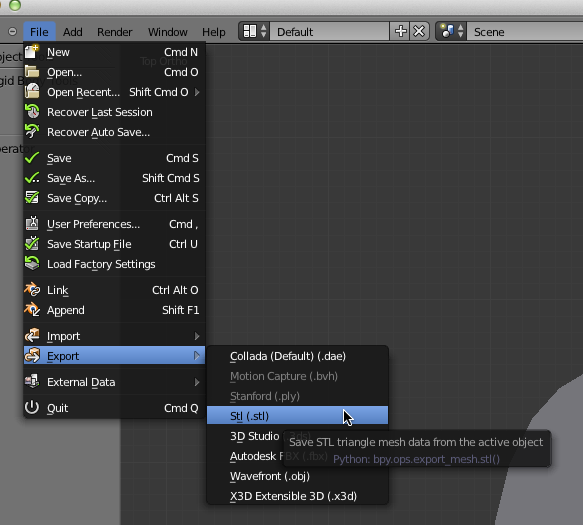583x525 pixels.
Task: Export as X3D Extensible 3D (.x3d)
Action: [297, 496]
